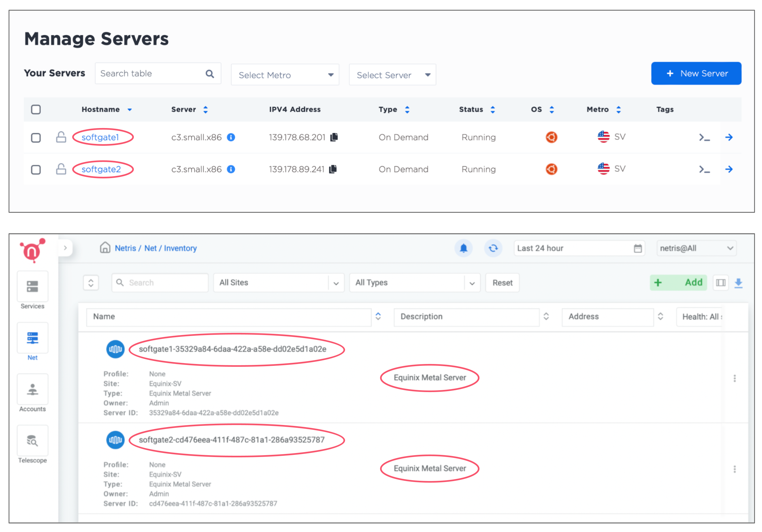The width and height of the screenshot is (762, 532).
Task: Open console terminal for softgate1
Action: coord(704,137)
